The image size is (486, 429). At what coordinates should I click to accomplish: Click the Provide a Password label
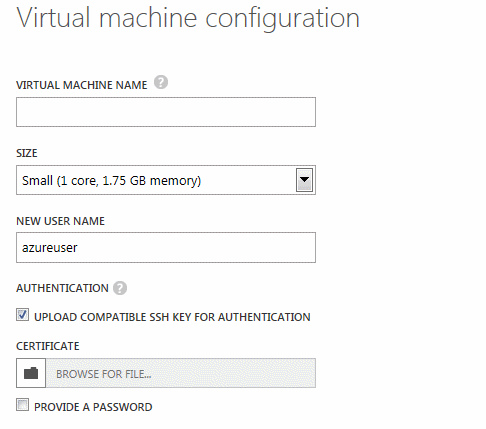[93, 407]
